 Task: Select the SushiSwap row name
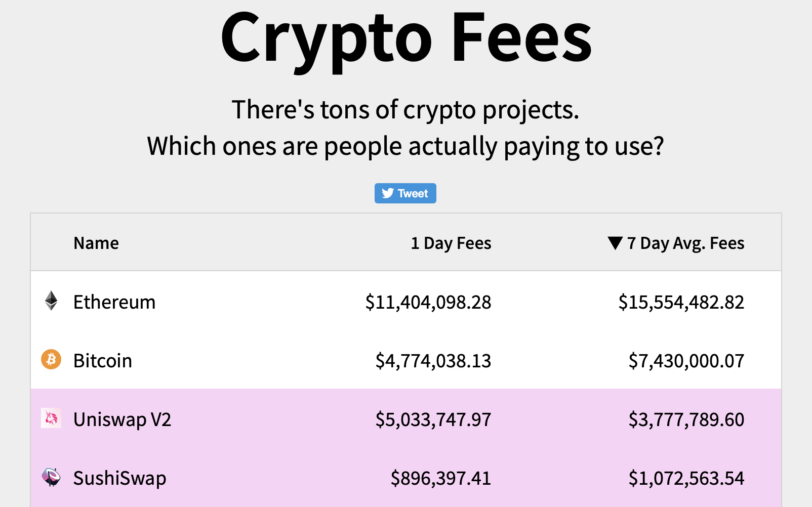[x=120, y=478]
